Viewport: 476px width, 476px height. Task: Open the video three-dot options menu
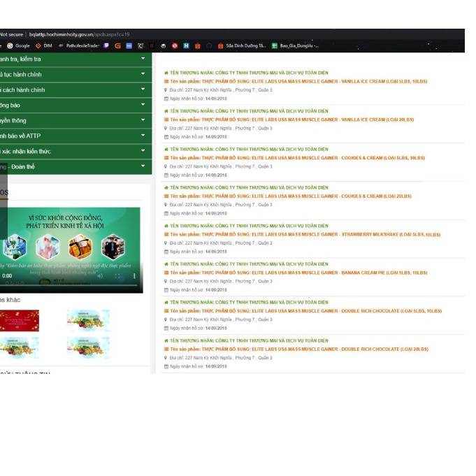[x=134, y=276]
